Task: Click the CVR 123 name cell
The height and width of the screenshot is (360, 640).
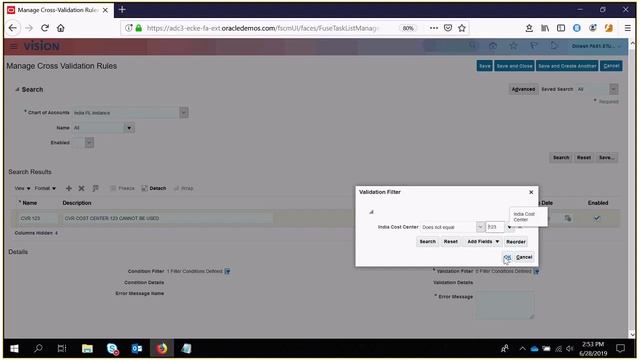Action: pyautogui.click(x=38, y=218)
